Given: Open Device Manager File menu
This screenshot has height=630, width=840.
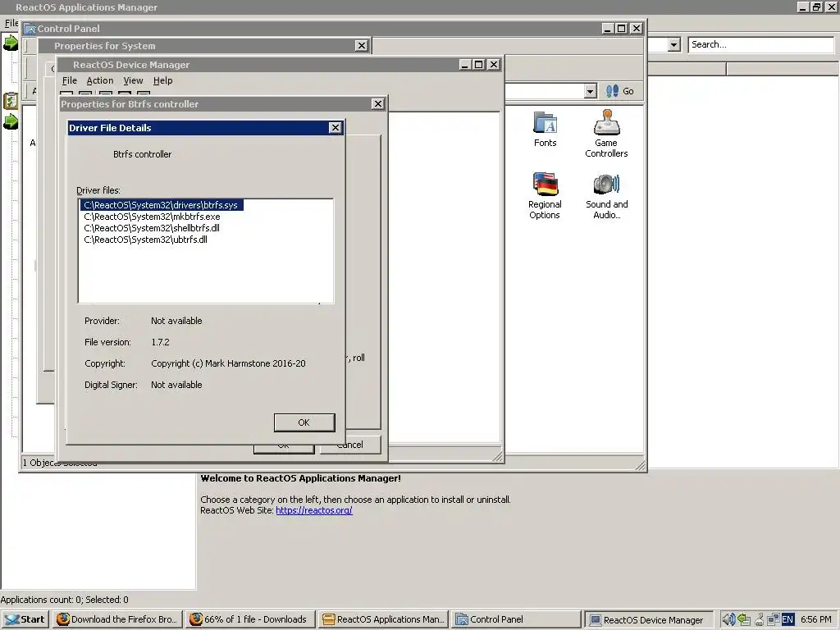Looking at the screenshot, I should click(x=70, y=80).
